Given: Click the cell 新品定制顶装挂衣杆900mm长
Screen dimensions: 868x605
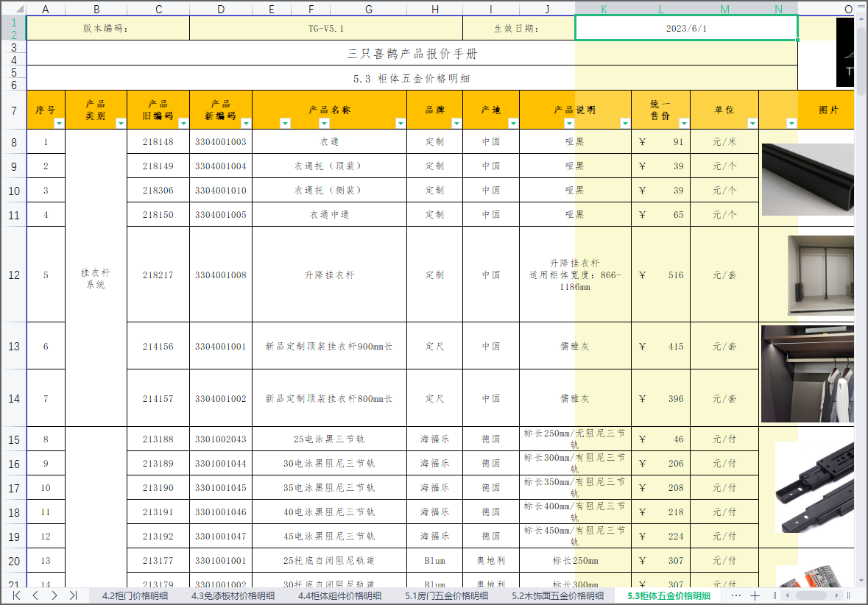Looking at the screenshot, I should (329, 346).
